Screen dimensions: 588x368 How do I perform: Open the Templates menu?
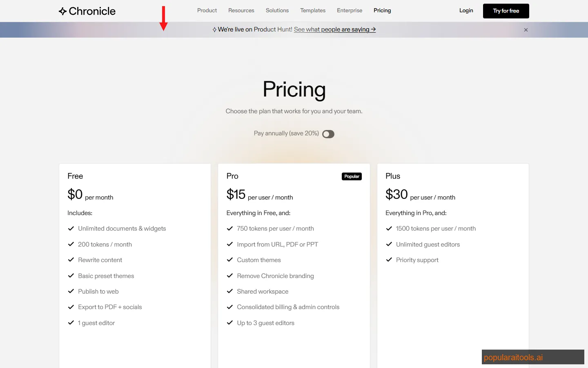(x=313, y=11)
